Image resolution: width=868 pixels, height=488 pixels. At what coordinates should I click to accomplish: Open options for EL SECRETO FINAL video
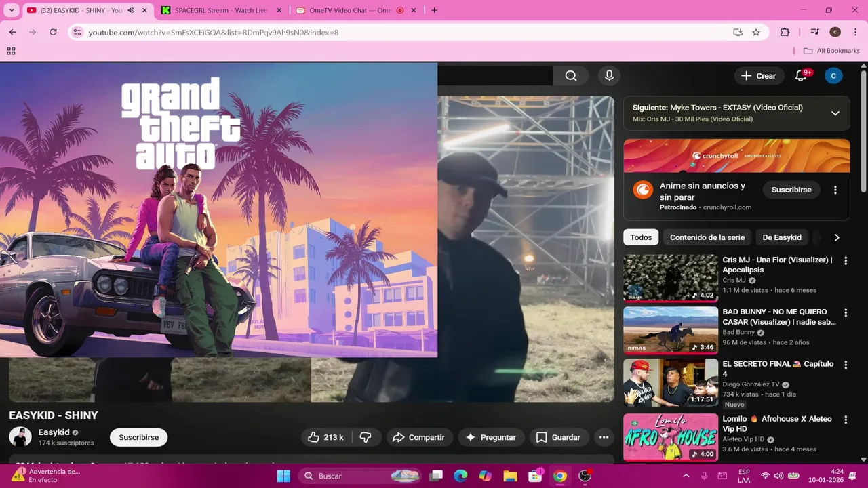[x=846, y=365]
